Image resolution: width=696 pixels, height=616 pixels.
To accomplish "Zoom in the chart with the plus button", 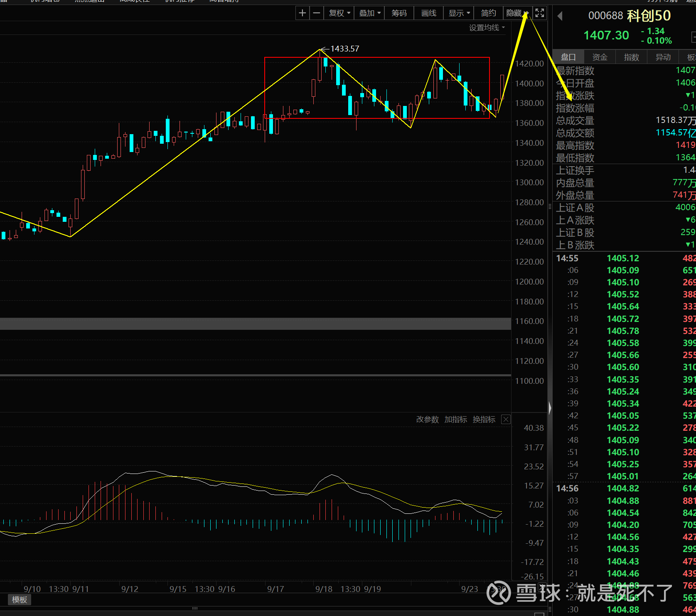I will 303,13.
